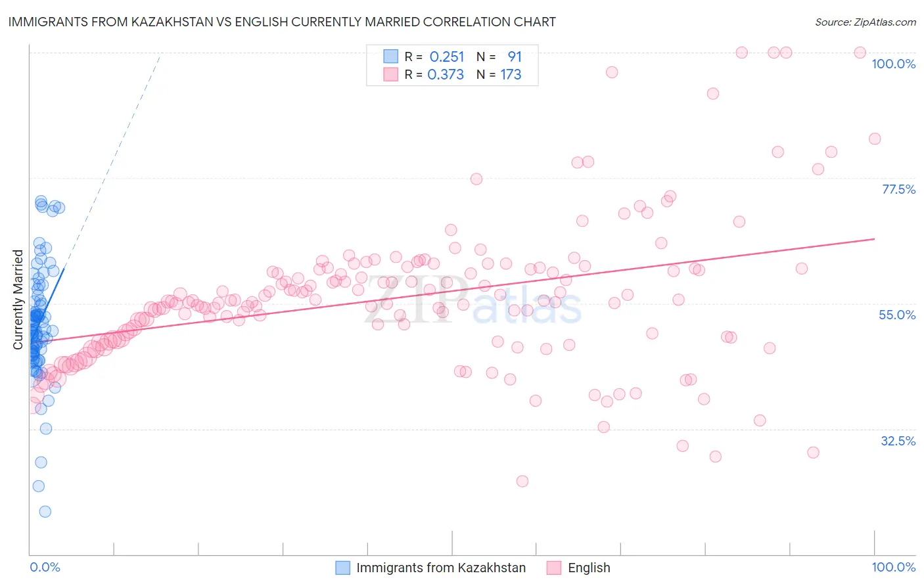Click the lowest pink data point

pyautogui.click(x=522, y=481)
